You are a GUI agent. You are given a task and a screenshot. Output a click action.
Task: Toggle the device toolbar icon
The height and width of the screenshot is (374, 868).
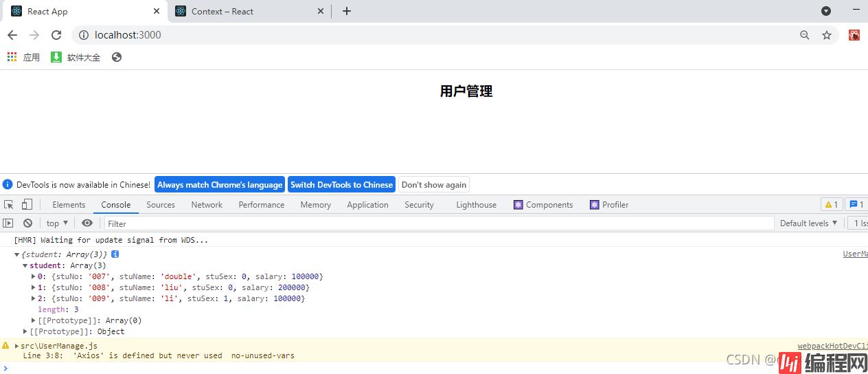27,205
